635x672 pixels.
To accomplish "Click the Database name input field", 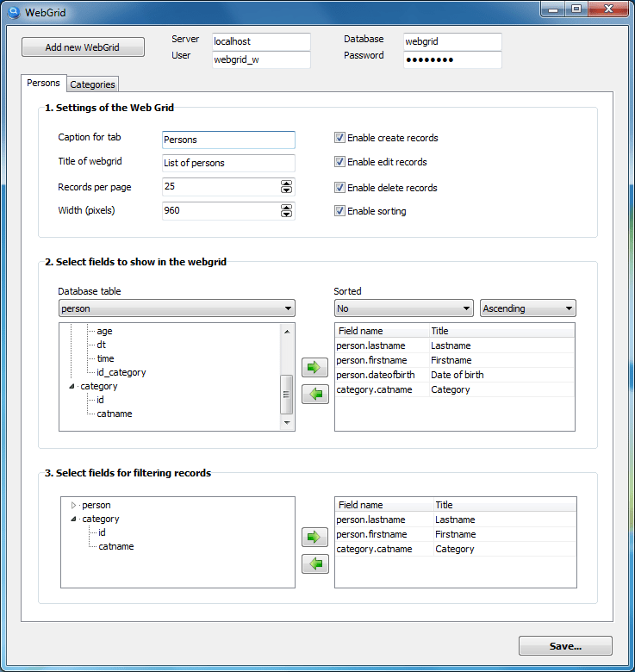I will 452,41.
